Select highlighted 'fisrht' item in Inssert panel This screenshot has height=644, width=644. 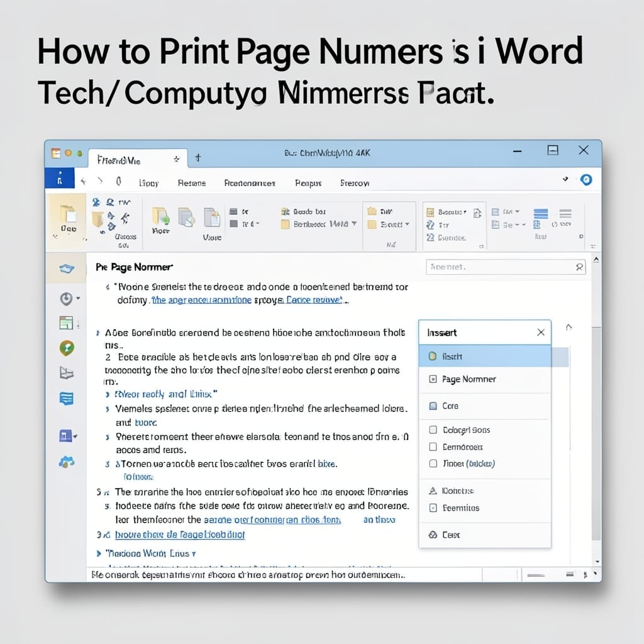[x=485, y=356]
